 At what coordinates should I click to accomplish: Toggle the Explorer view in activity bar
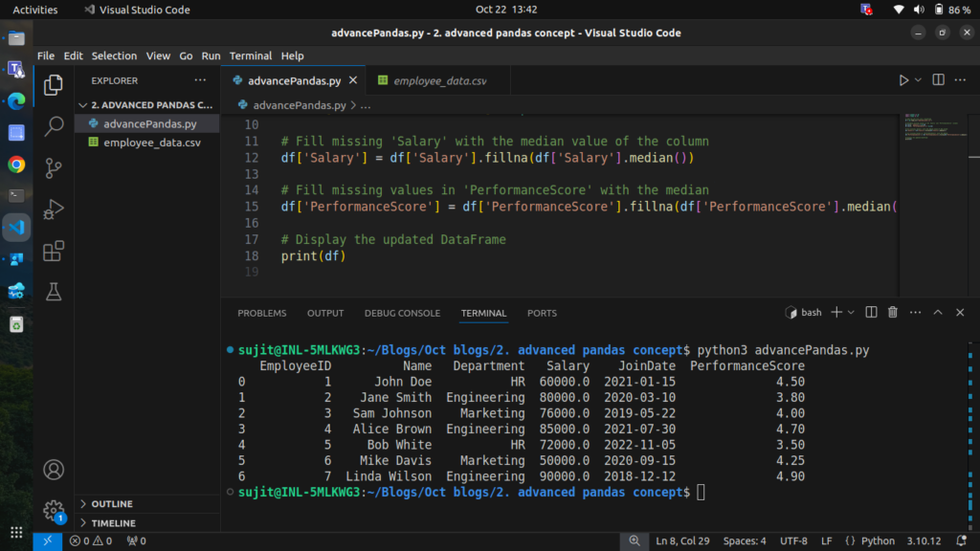tap(55, 85)
